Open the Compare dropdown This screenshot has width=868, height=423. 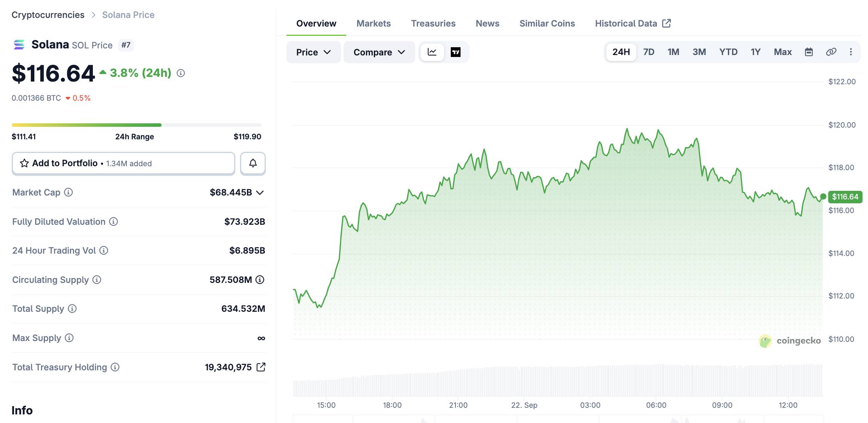(379, 52)
